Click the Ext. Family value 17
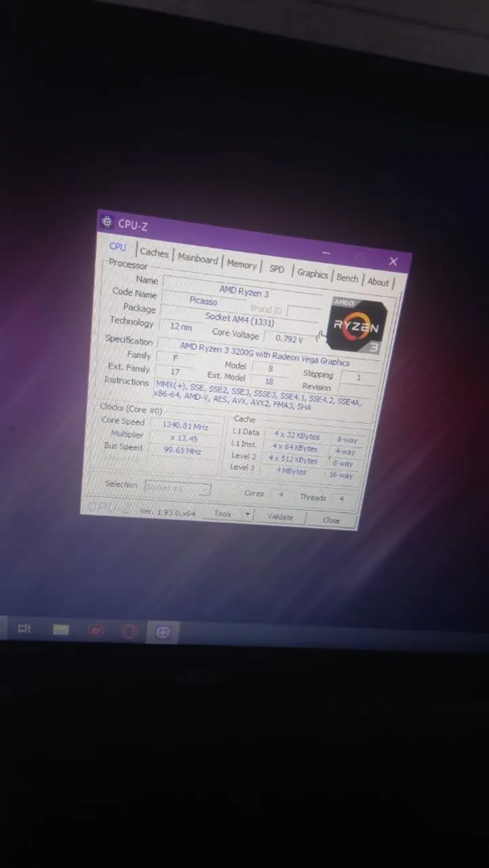 point(175,372)
